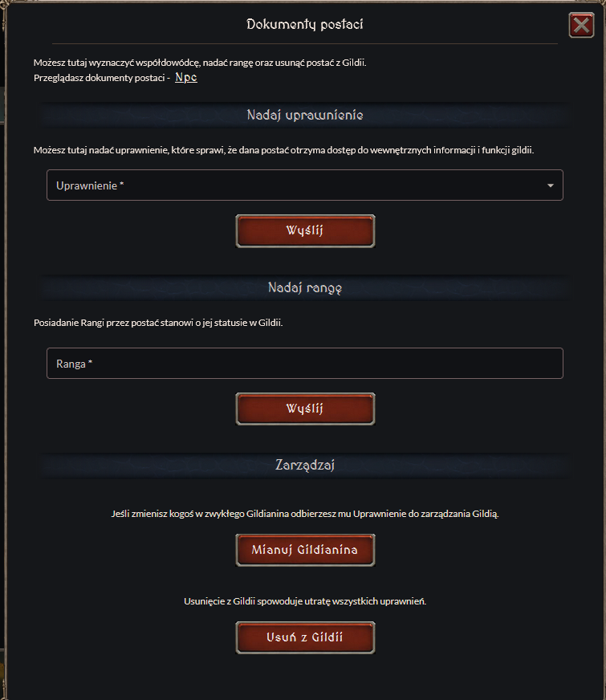
Task: Select the Nadaj rangę section header
Action: (304, 287)
